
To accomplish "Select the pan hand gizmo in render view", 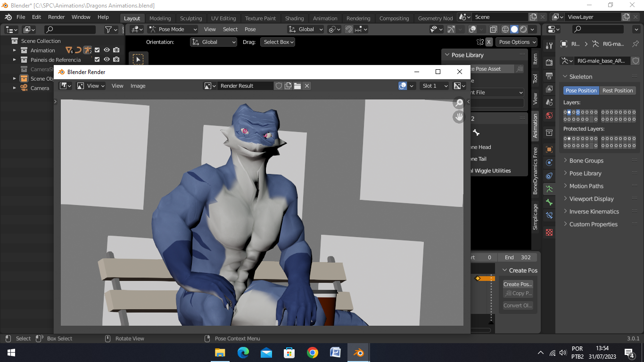I will coord(459,117).
